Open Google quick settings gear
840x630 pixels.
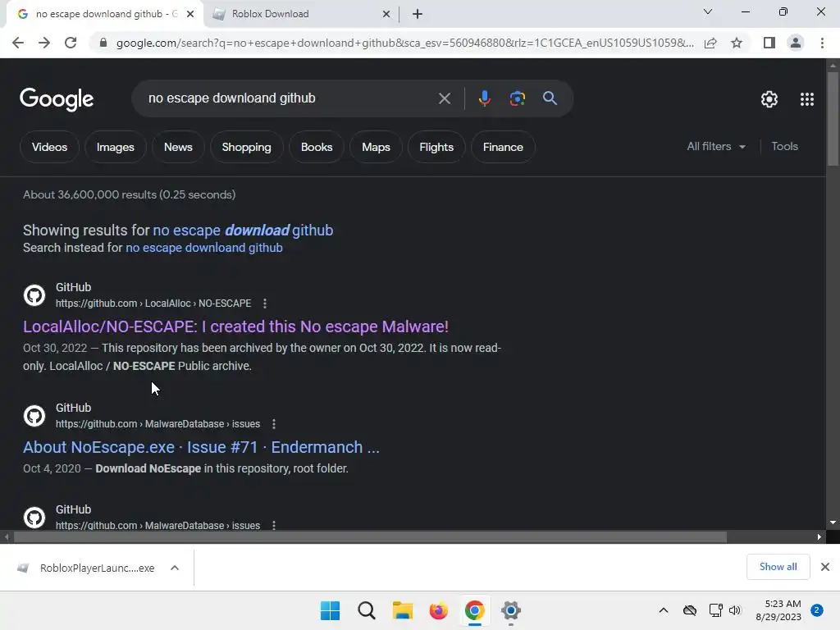point(769,99)
